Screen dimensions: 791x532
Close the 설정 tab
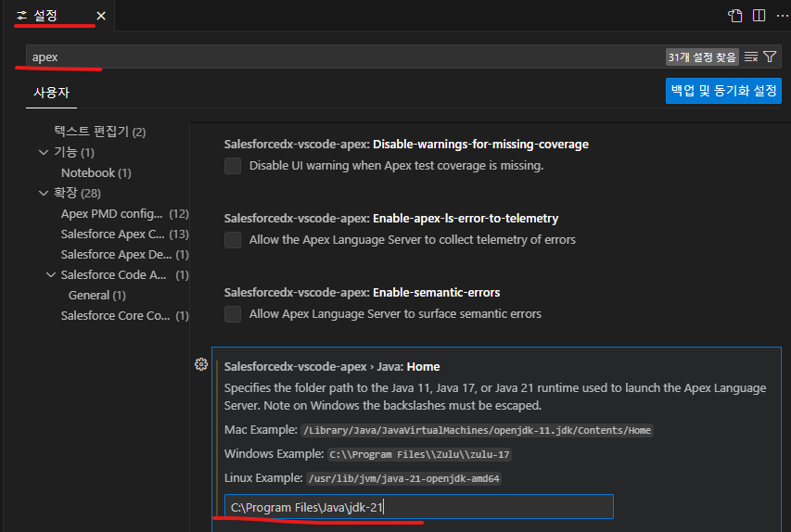pyautogui.click(x=101, y=16)
